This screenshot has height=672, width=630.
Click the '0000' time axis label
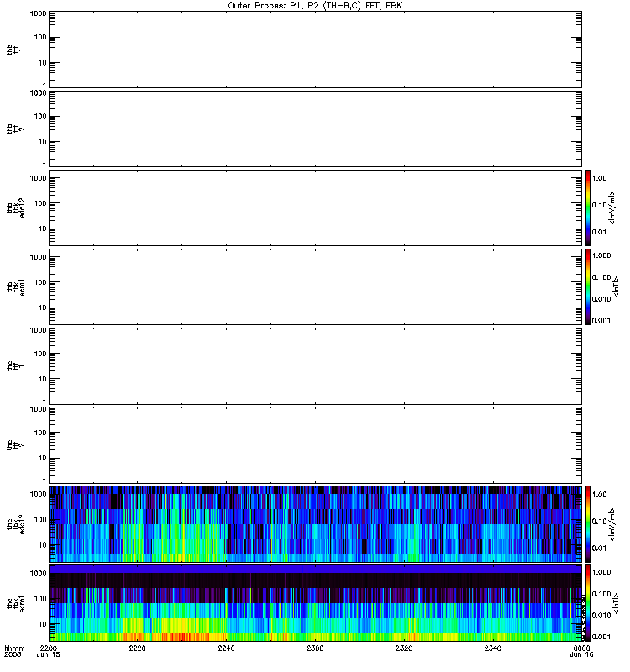(581, 648)
